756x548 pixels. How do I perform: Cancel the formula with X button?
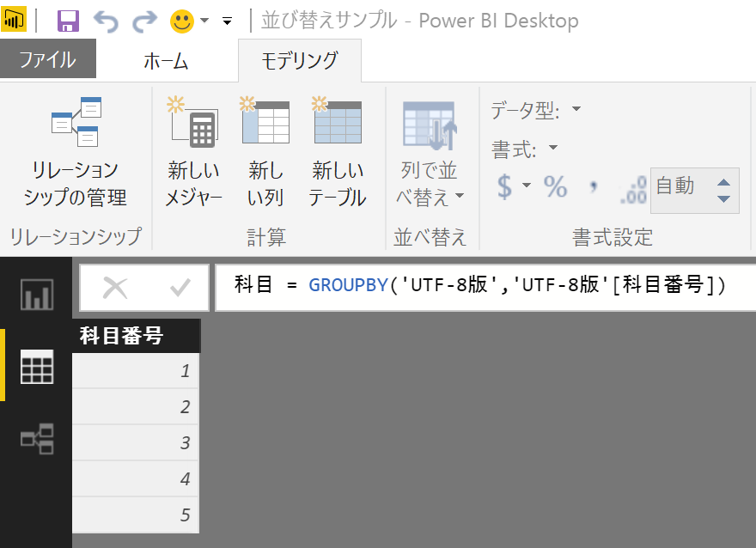click(115, 288)
